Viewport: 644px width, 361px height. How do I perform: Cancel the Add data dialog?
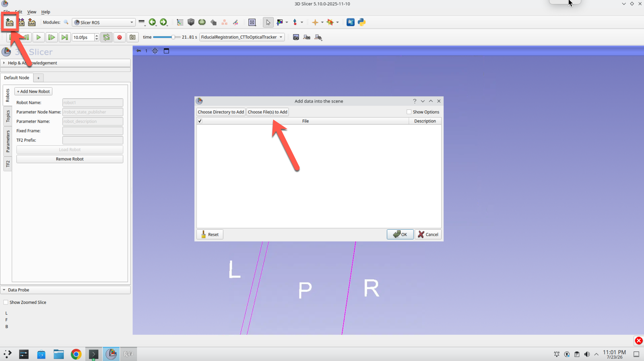pos(428,234)
